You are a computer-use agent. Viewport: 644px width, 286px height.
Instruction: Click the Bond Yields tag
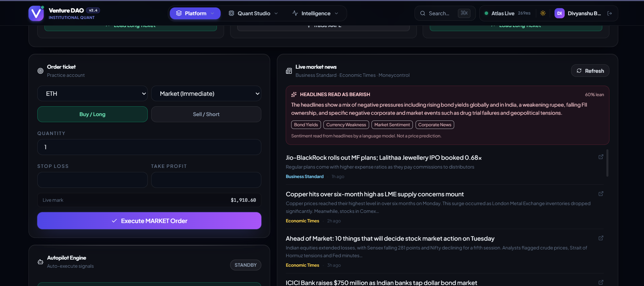pyautogui.click(x=306, y=125)
